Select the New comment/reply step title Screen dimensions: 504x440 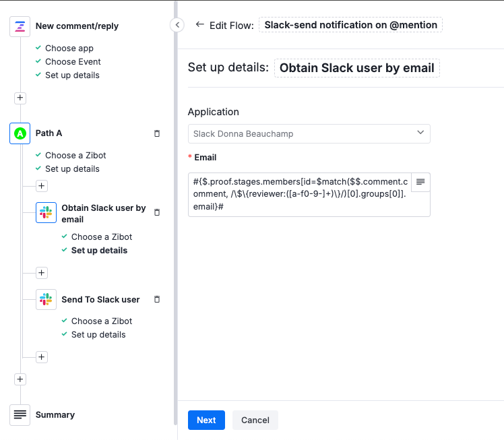[x=77, y=26]
